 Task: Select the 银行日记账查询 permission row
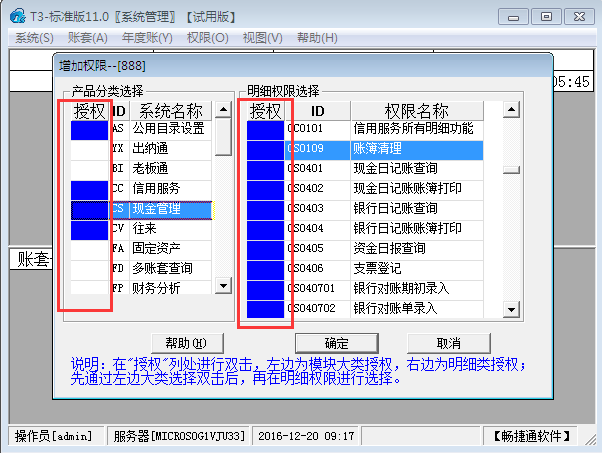point(394,208)
